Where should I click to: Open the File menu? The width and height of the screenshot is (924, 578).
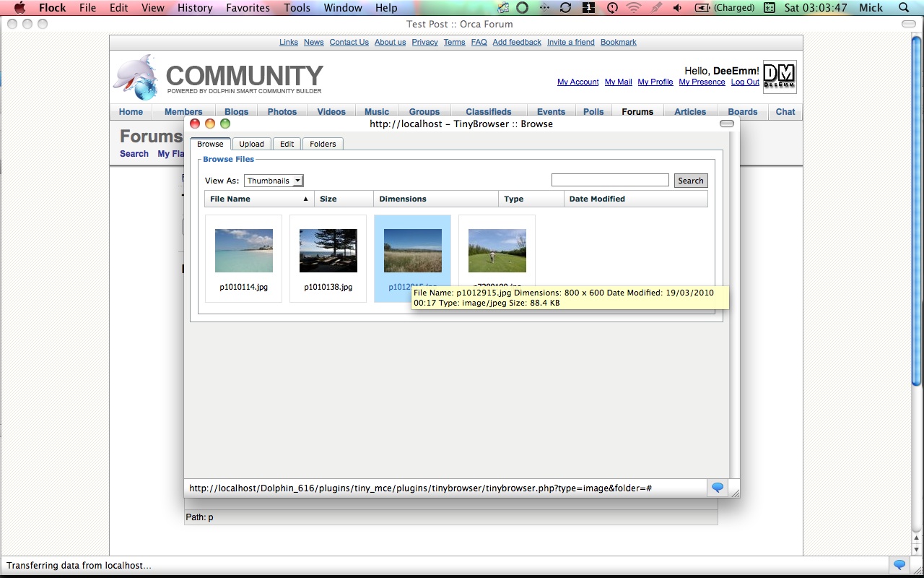87,7
